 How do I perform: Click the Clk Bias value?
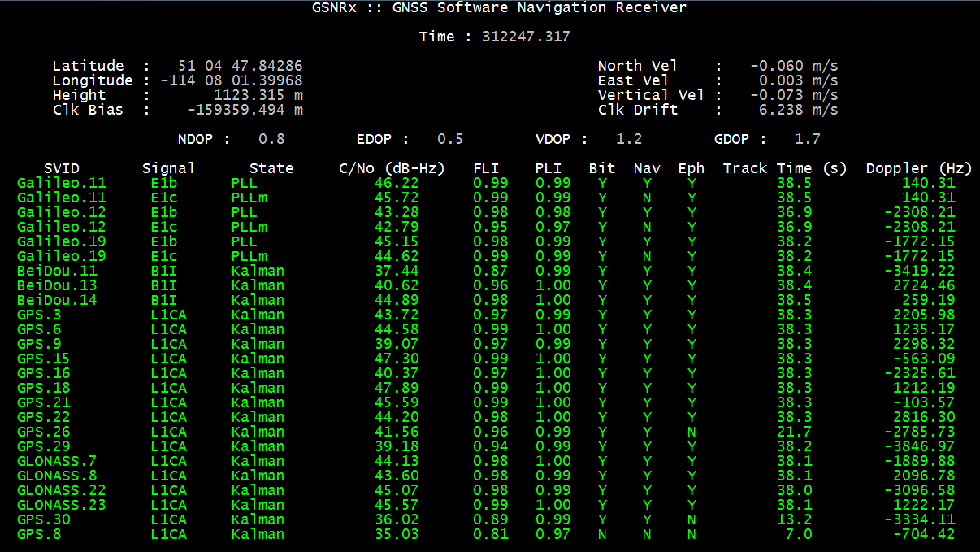tap(245, 110)
